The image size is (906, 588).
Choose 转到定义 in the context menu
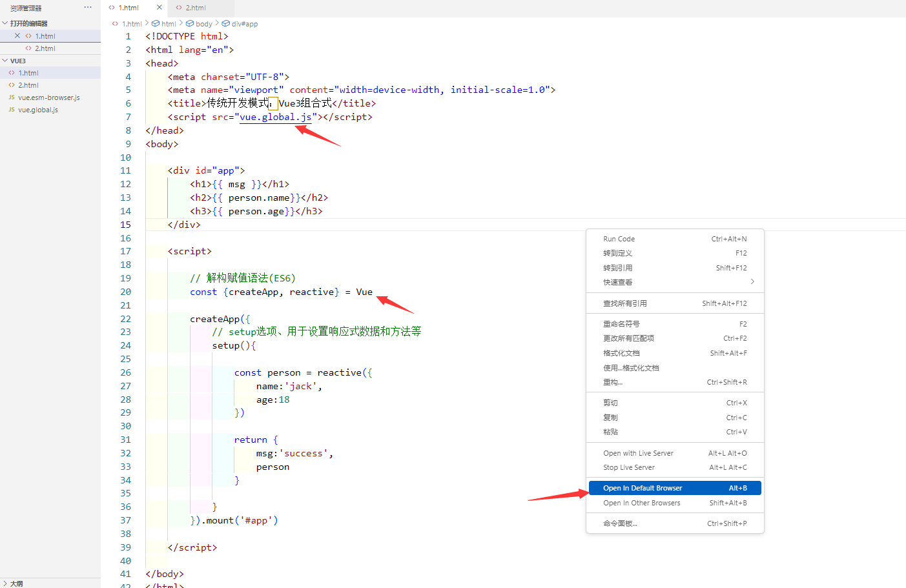pos(675,253)
